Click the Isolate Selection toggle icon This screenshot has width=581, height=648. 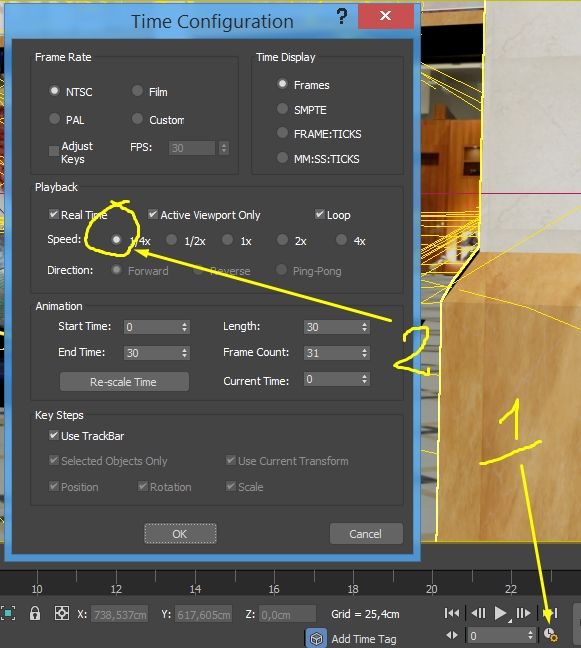point(8,613)
